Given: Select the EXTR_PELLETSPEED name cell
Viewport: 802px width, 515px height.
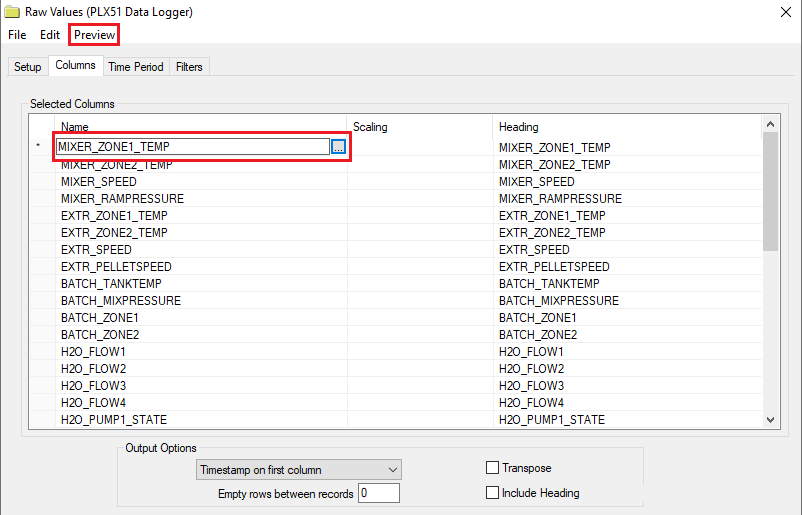Looking at the screenshot, I should pyautogui.click(x=200, y=266).
